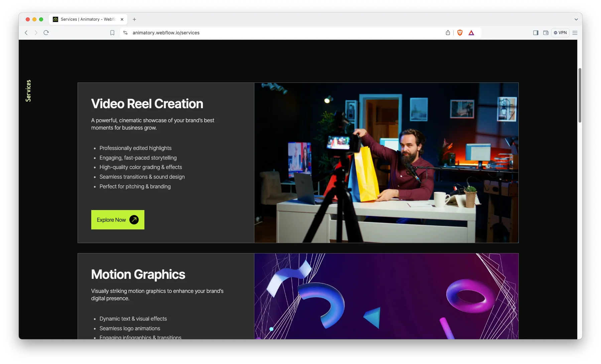Expand the tab search chevron

(576, 19)
